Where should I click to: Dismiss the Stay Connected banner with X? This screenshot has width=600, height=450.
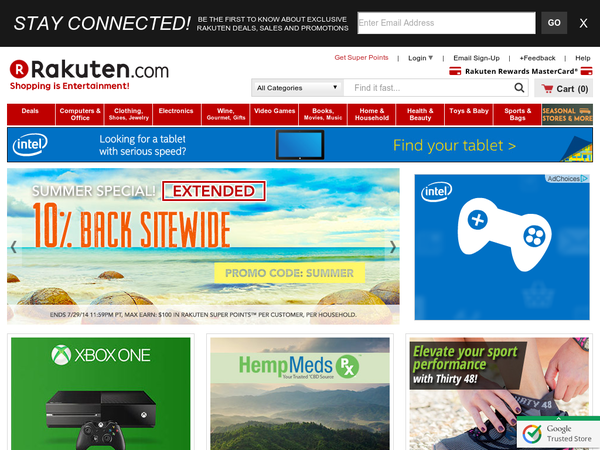[583, 23]
